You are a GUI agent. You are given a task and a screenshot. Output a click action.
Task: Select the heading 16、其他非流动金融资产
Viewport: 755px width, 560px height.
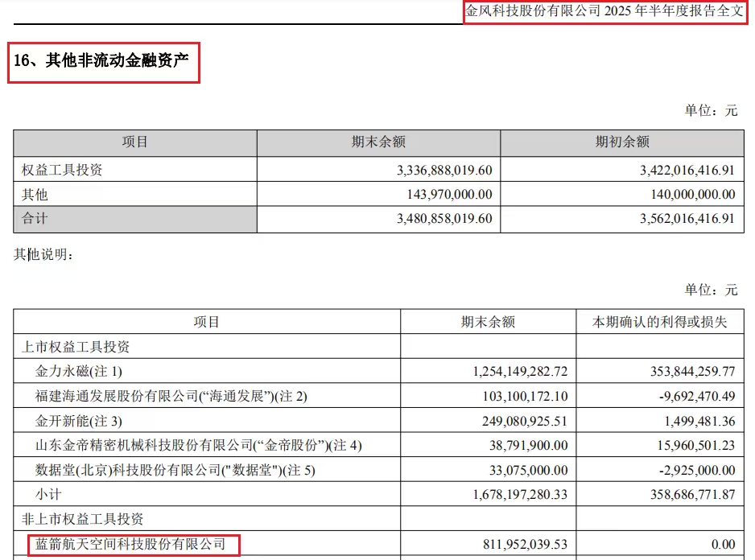[x=101, y=60]
